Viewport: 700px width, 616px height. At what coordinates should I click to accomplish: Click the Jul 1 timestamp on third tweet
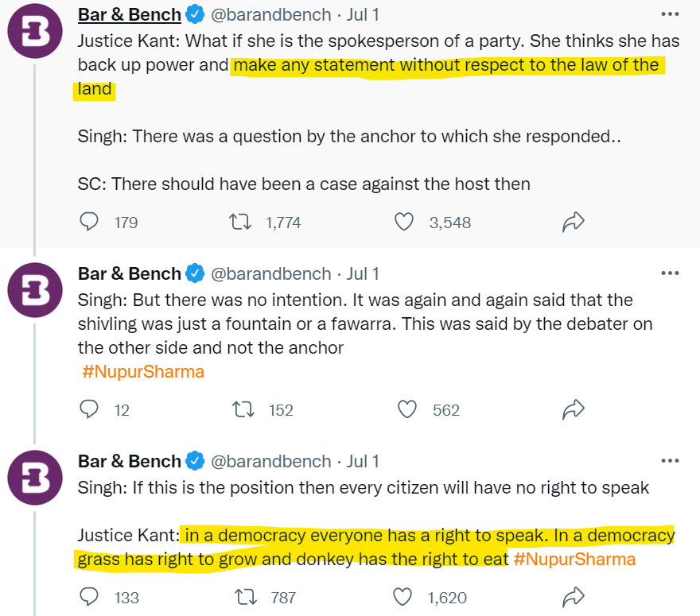tap(363, 461)
